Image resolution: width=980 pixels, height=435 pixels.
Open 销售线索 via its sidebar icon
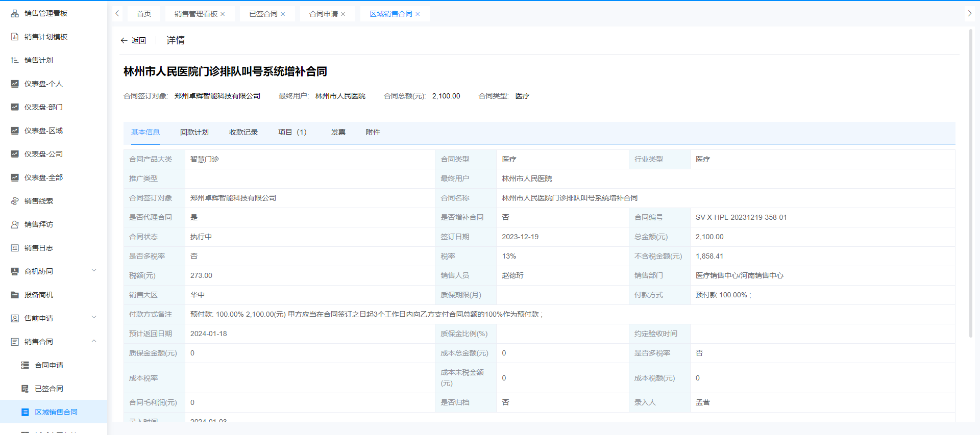pyautogui.click(x=15, y=201)
